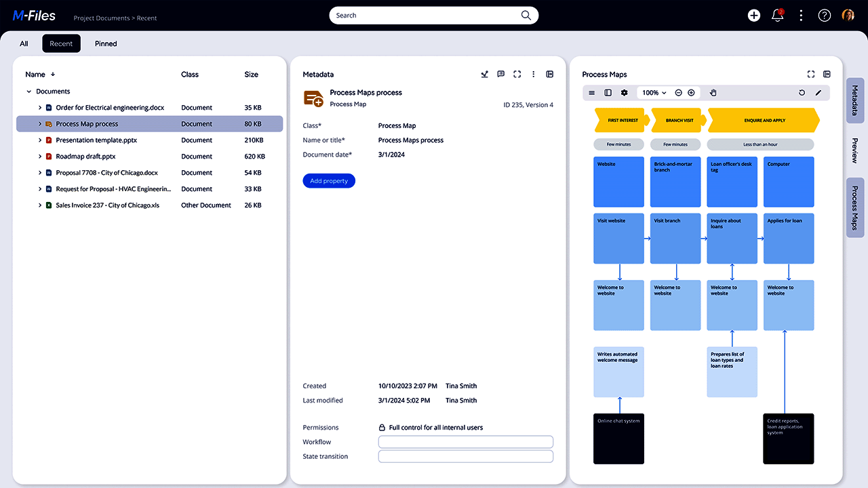
Task: Toggle fullscreen for the Process Maps panel
Action: [811, 75]
